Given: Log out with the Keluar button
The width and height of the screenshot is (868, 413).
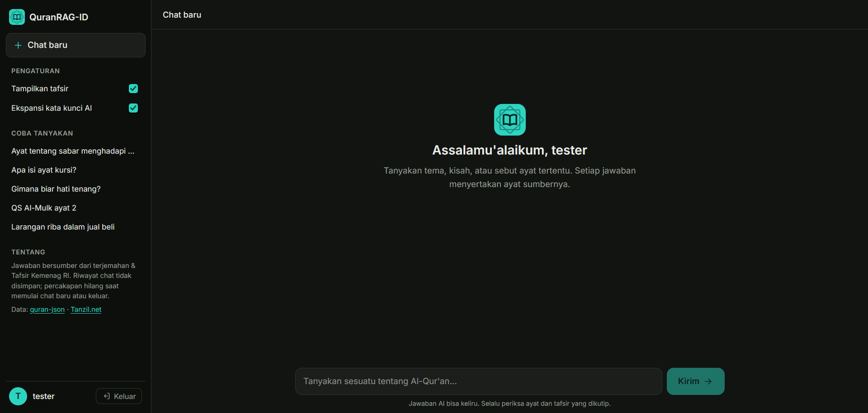Looking at the screenshot, I should click(x=119, y=396).
